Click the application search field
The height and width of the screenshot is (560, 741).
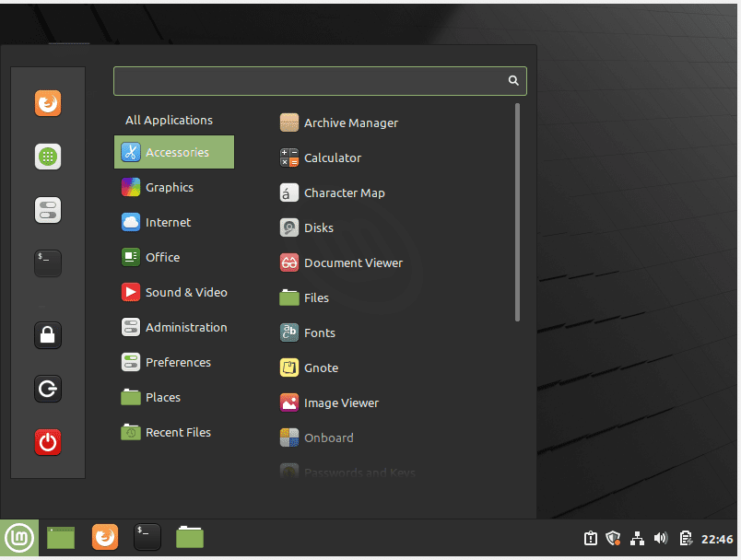[x=320, y=81]
